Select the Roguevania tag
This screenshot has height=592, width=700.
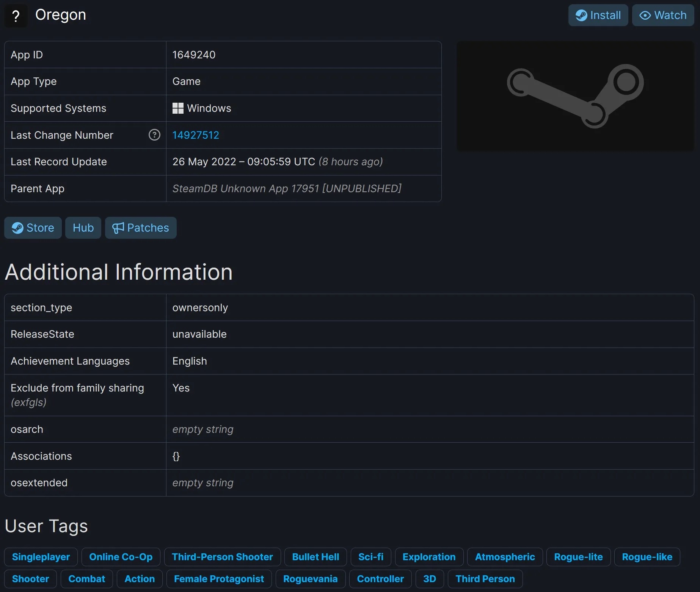[x=311, y=579]
